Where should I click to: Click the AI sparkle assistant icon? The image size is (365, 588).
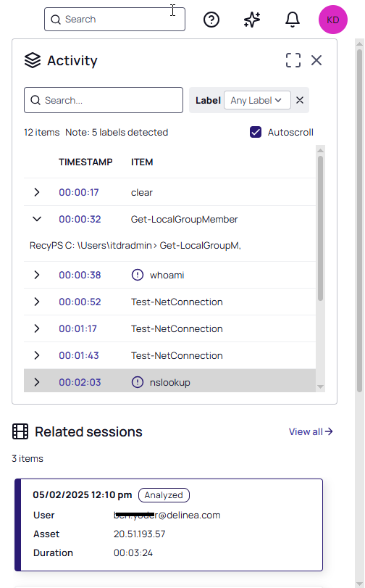pos(252,20)
